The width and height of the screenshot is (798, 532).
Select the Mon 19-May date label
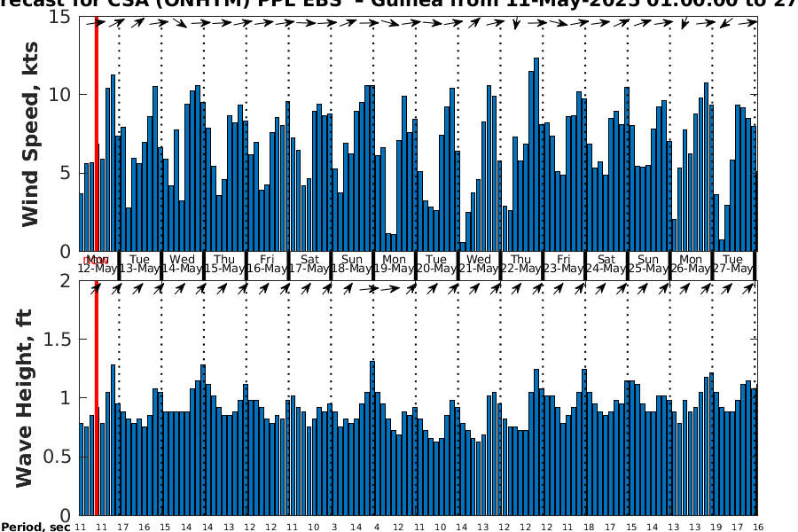[x=394, y=263]
